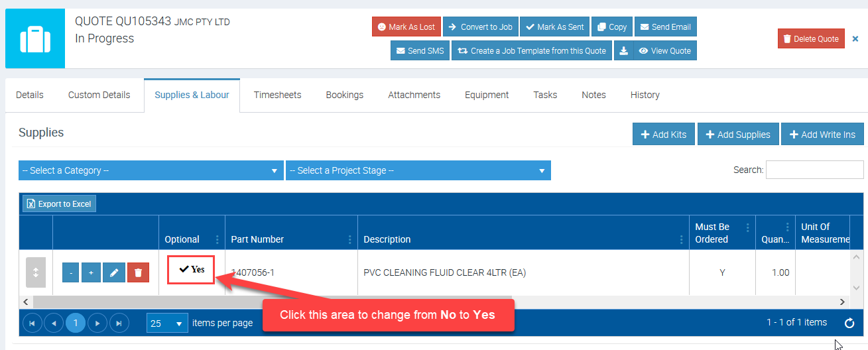Click the refresh icon in grid footer
868x350 pixels.
tap(849, 323)
